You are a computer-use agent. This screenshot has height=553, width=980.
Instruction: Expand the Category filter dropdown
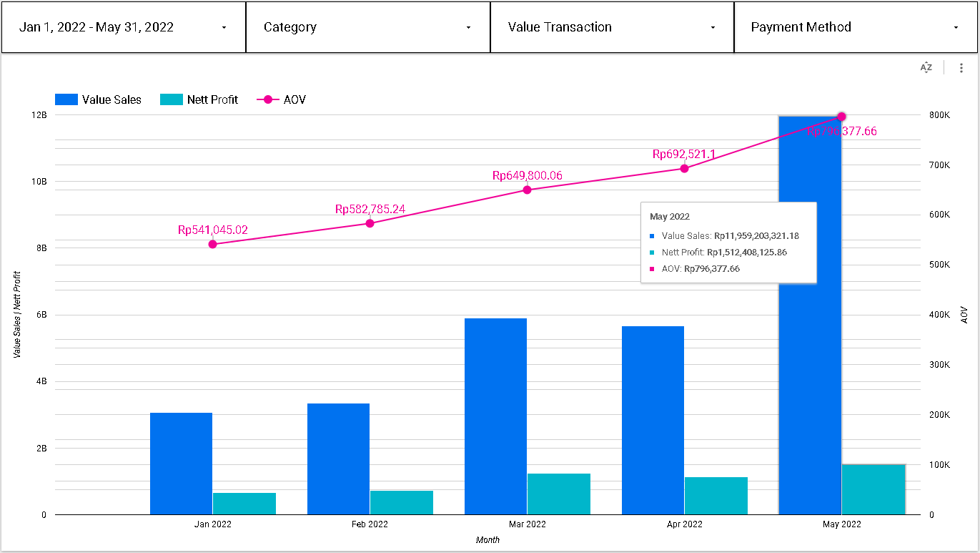pyautogui.click(x=368, y=27)
